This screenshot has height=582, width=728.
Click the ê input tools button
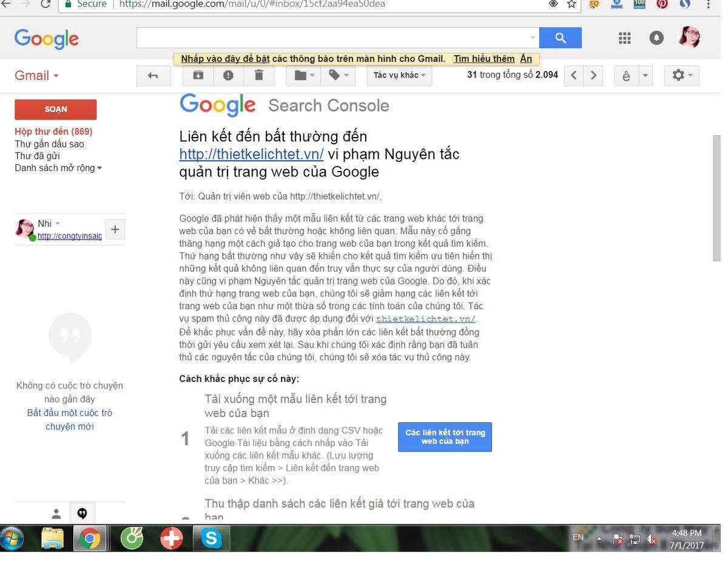click(x=626, y=76)
